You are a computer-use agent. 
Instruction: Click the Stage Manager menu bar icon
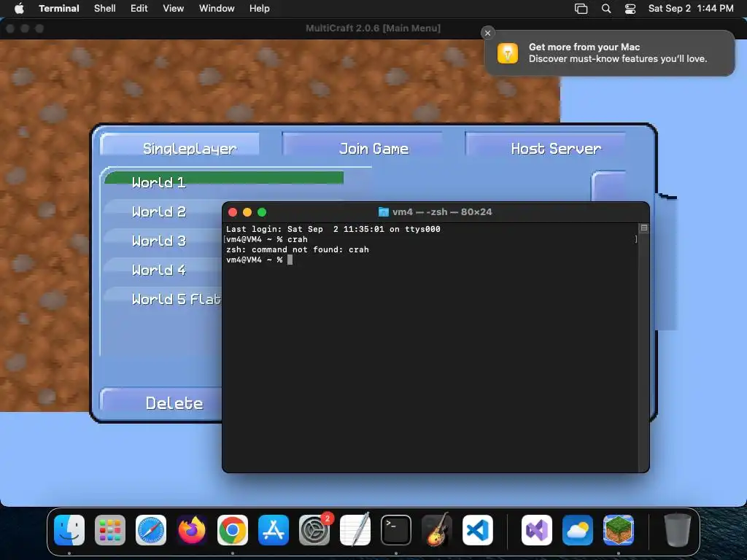point(581,9)
